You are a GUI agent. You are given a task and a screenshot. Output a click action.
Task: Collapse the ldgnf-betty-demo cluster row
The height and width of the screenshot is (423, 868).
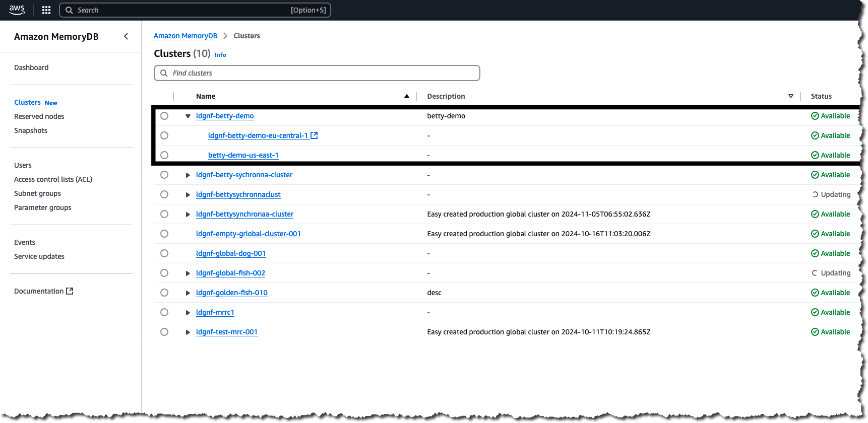(188, 116)
